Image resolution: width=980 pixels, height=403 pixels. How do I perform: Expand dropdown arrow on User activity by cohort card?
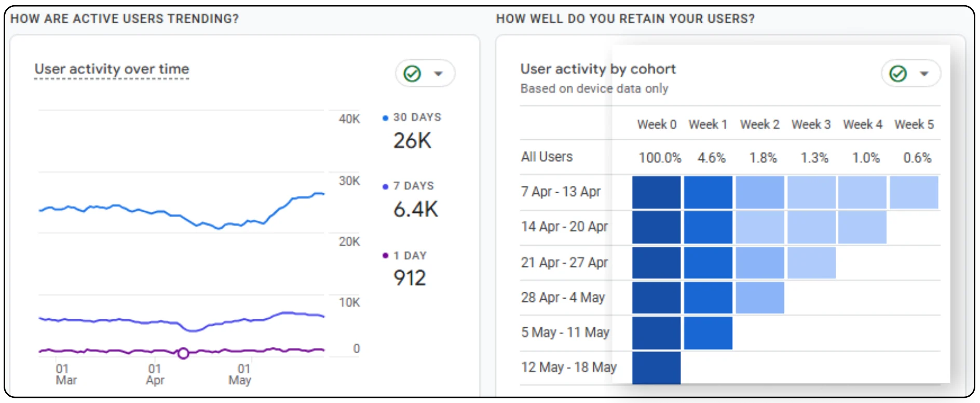[x=924, y=74]
